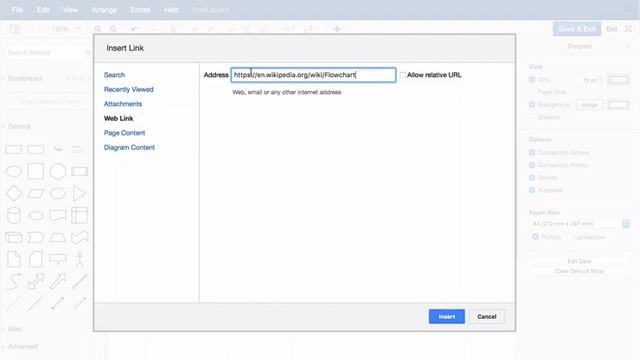Screen dimensions: 640x360
Task: Pick the hexagon shape in General palette
Action: (x=58, y=193)
